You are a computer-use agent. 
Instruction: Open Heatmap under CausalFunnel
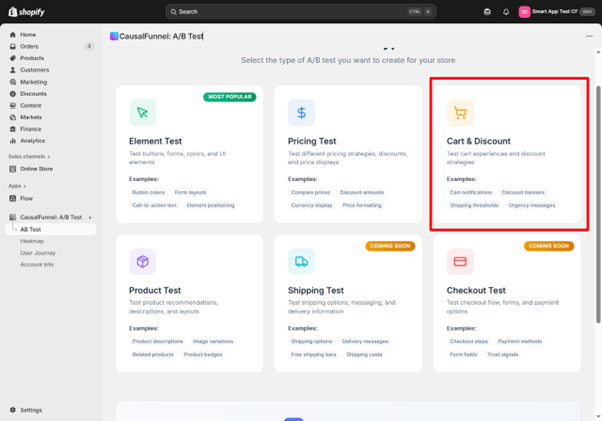[32, 241]
